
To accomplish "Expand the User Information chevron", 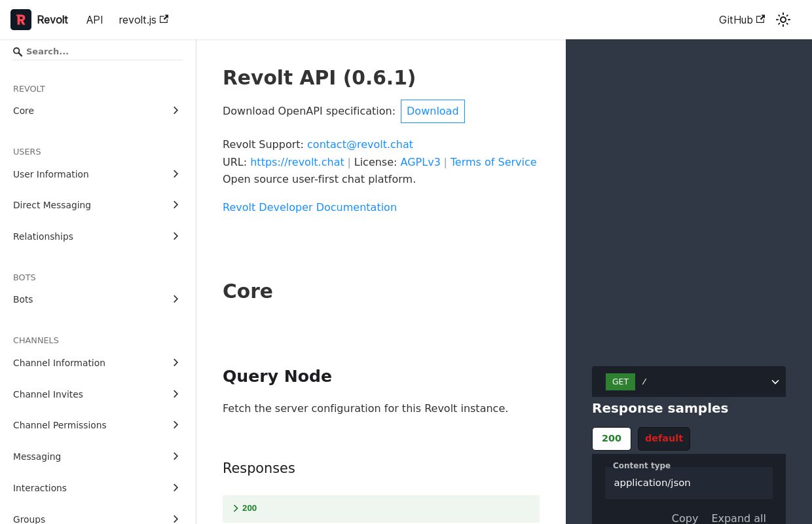I will point(175,174).
